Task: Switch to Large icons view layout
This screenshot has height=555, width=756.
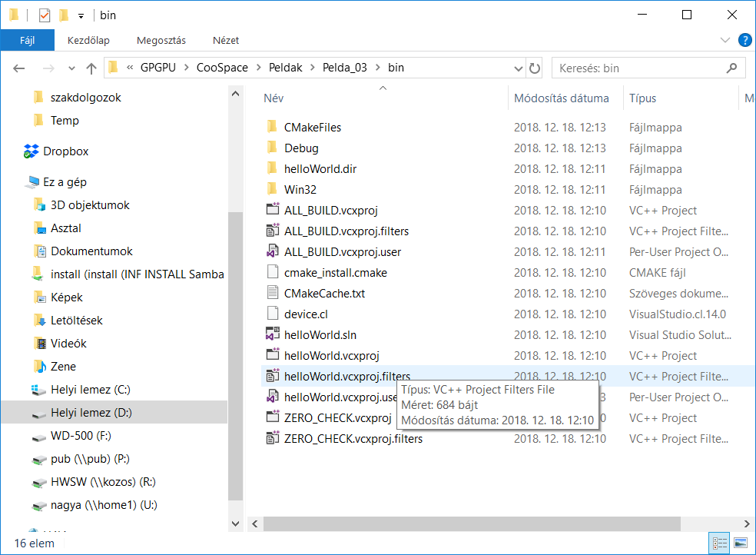Action: (741, 543)
